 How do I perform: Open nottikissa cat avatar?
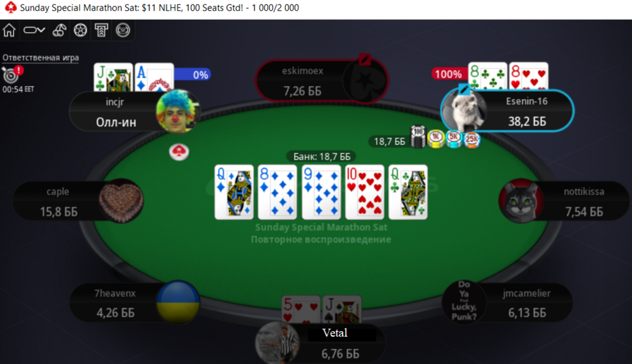520,201
